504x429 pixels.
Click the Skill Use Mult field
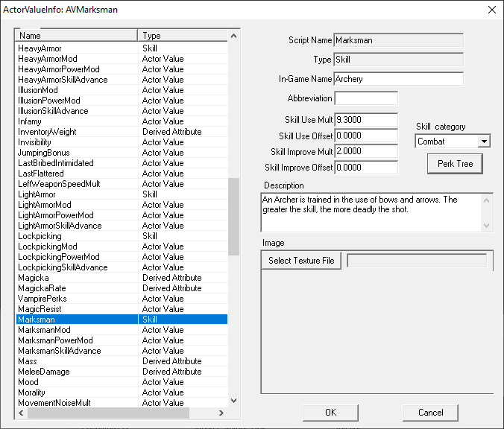click(366, 120)
